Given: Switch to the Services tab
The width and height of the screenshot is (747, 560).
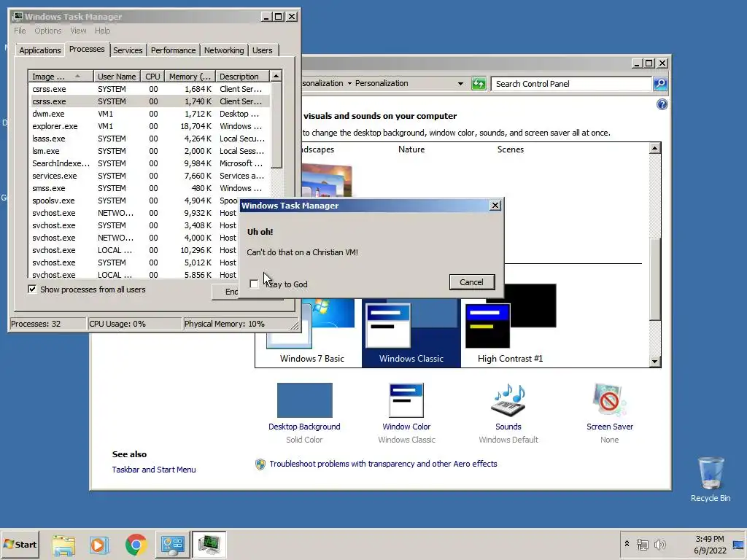Looking at the screenshot, I should pyautogui.click(x=128, y=50).
